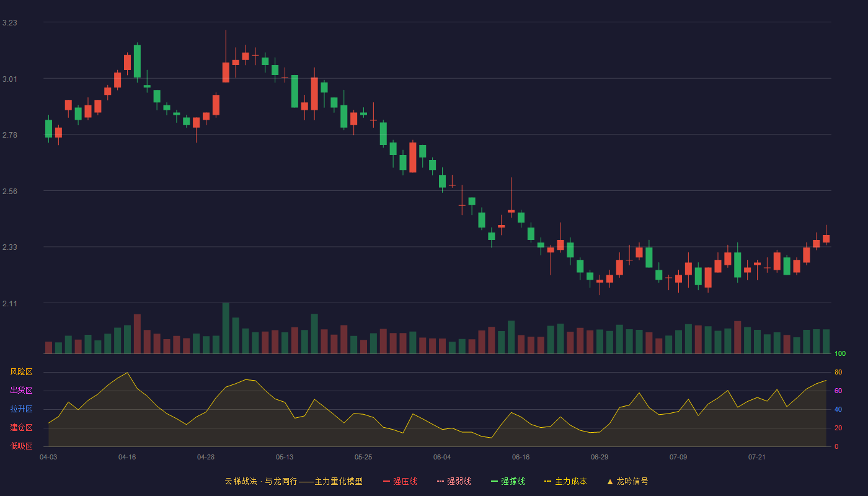Viewport: 868px width, 496px height.
Task: Click the 05-13 date label
Action: pyautogui.click(x=285, y=457)
